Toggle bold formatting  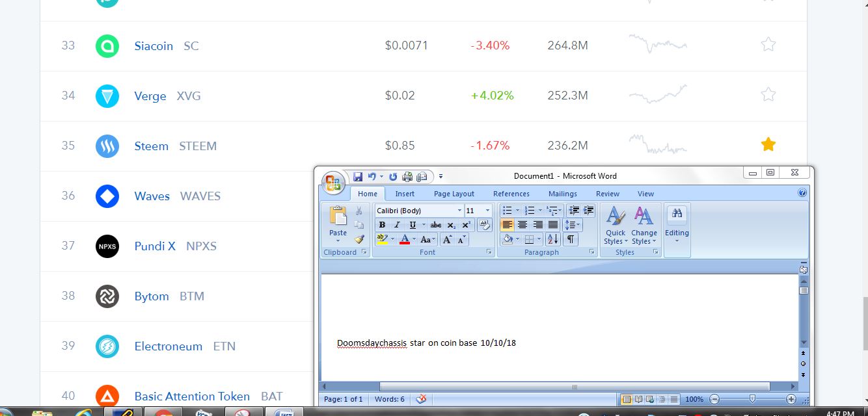(x=382, y=225)
